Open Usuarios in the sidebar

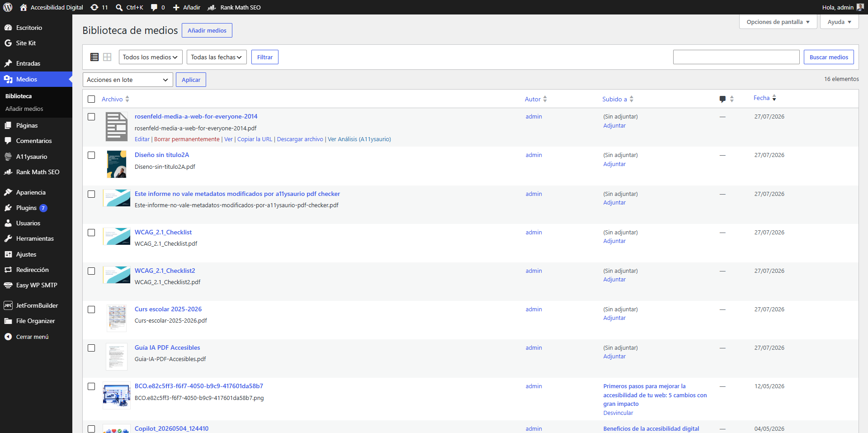click(36, 223)
